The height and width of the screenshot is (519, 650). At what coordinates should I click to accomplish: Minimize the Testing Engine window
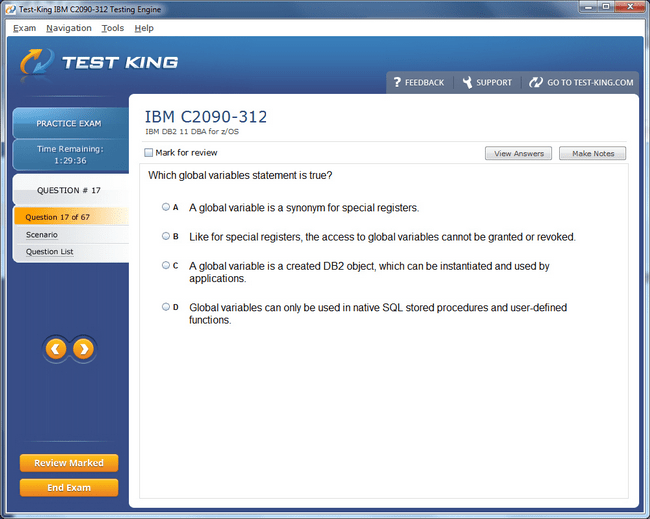588,7
